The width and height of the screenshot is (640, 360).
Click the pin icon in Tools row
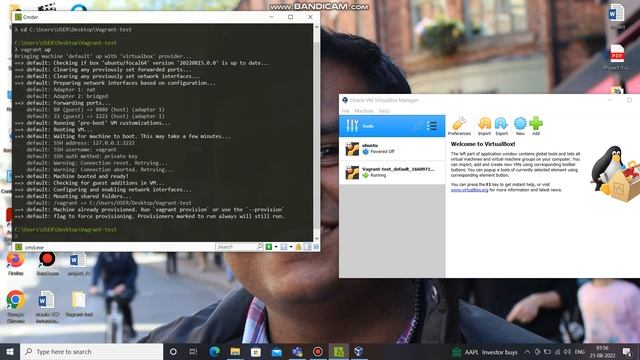point(418,126)
